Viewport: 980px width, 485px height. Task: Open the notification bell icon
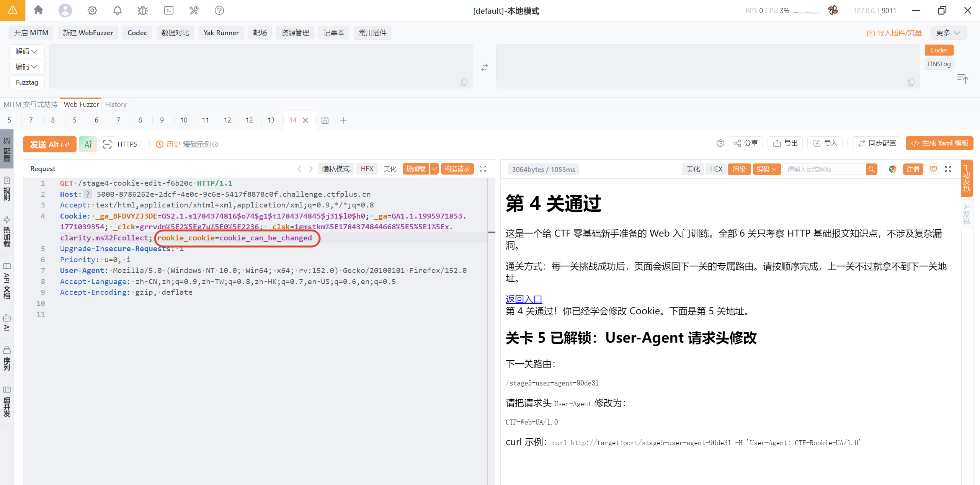click(118, 10)
